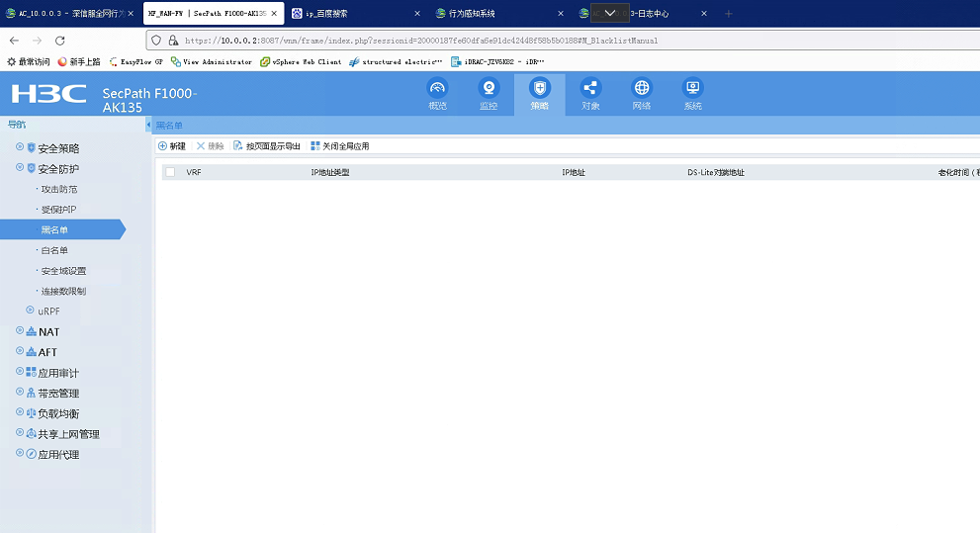Screen dimensions: 980x533
Task: Open the iDRAC bookmark
Action: 497,62
